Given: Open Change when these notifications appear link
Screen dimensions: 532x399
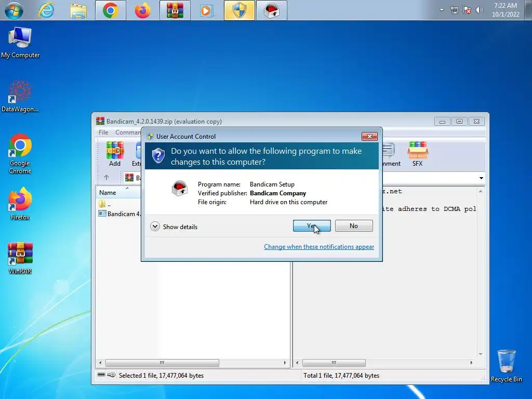Looking at the screenshot, I should pos(319,247).
